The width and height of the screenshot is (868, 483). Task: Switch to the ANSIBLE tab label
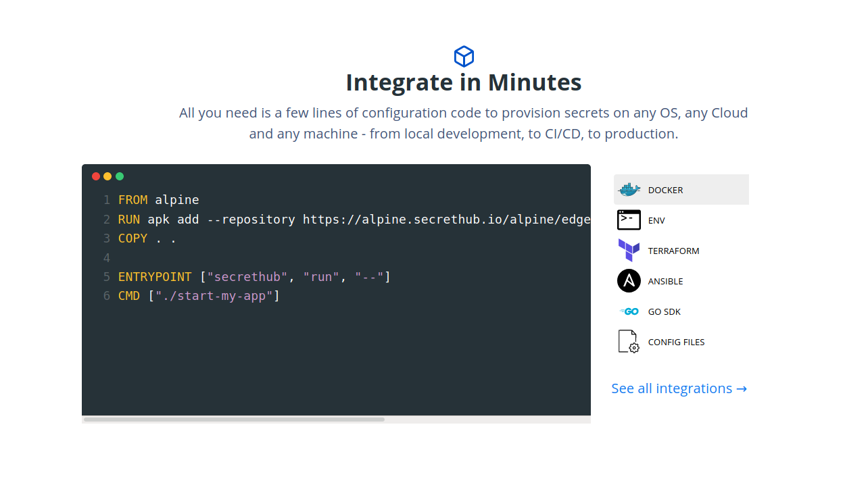pos(665,281)
